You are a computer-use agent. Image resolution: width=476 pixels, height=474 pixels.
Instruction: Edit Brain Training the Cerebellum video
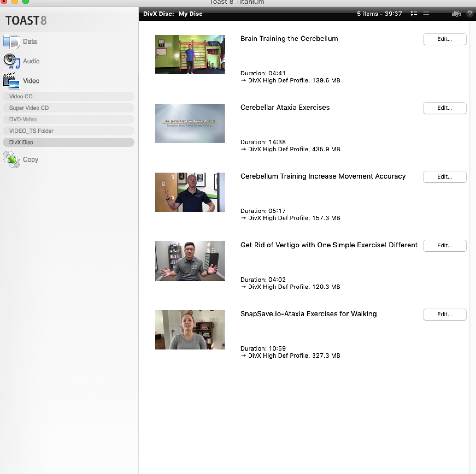tap(445, 39)
